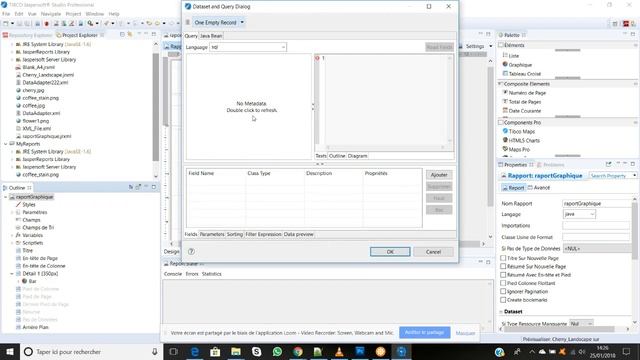Open Chrome from the taskbar

(298, 352)
